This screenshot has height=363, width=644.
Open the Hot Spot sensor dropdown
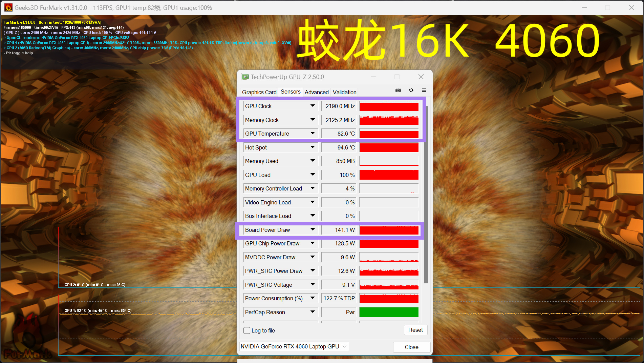[313, 147]
